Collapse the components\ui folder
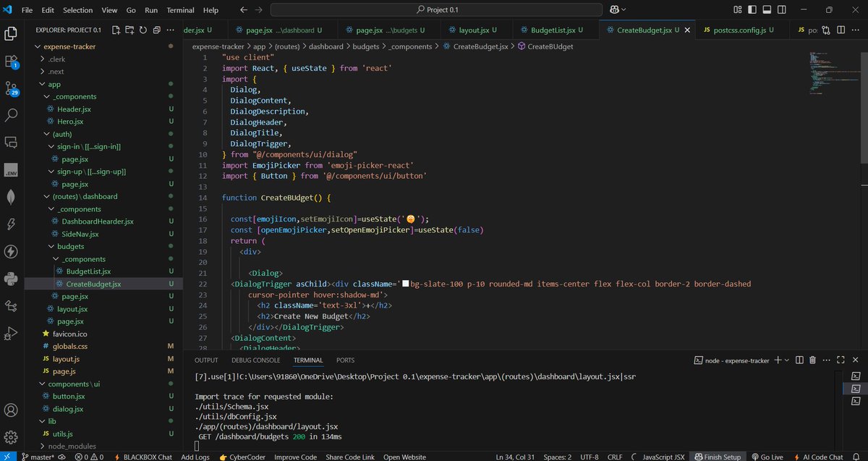The width and height of the screenshot is (868, 461). (43, 384)
